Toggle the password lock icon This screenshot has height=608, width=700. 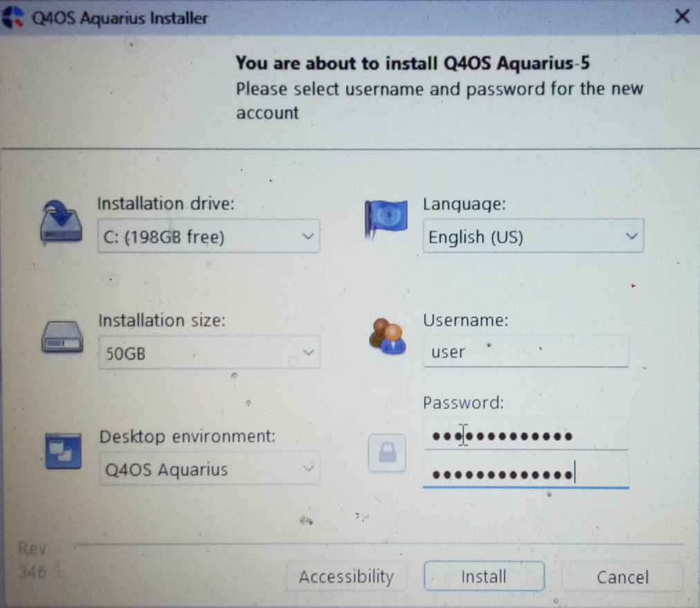[x=387, y=453]
